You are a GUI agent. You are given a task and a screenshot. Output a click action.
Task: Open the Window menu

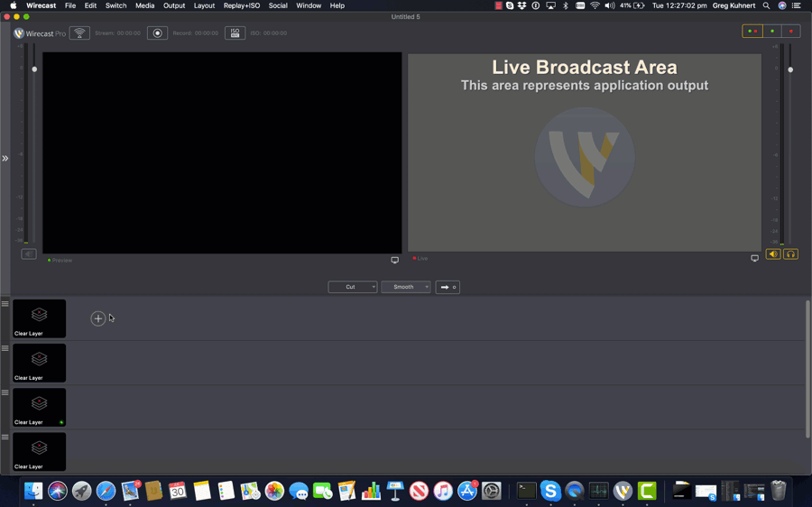[x=309, y=5]
